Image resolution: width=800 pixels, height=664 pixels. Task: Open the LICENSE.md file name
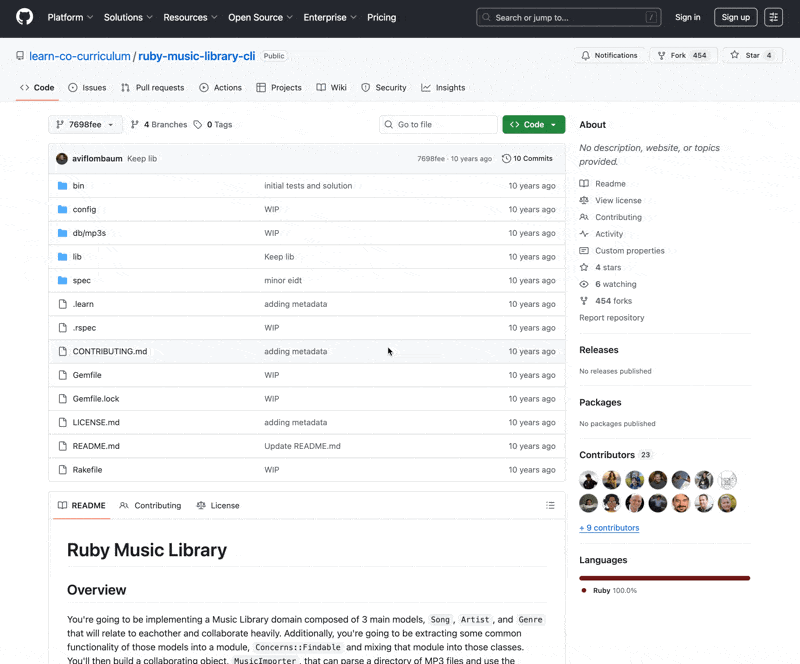(96, 423)
